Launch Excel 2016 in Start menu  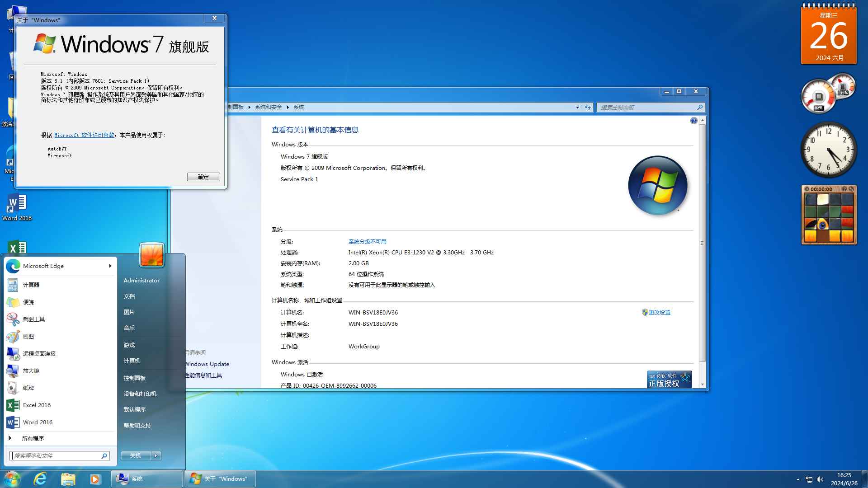(36, 405)
